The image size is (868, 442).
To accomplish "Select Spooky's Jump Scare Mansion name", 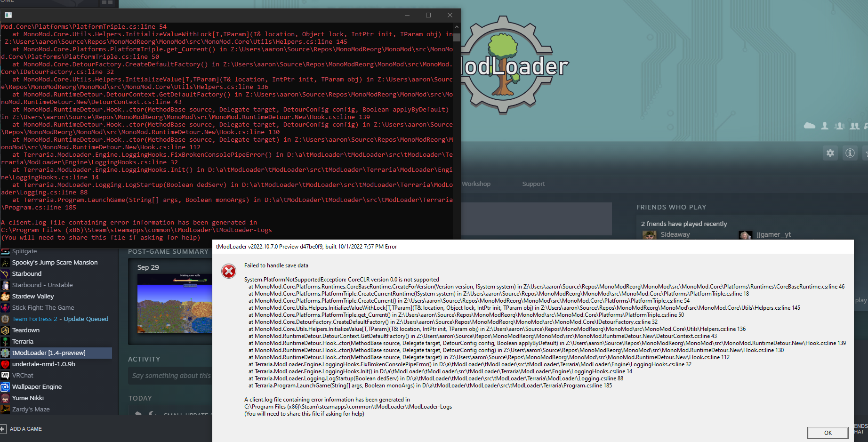I will click(55, 263).
